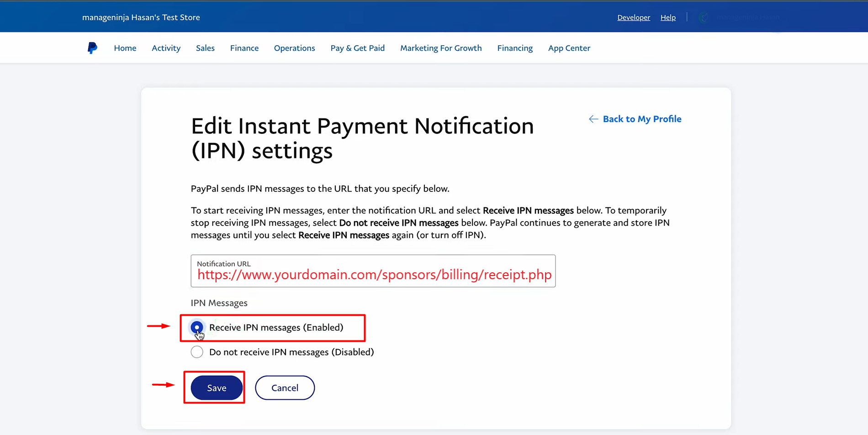Image resolution: width=868 pixels, height=435 pixels.
Task: Select Receive IPN messages (Enabled)
Action: tap(197, 327)
